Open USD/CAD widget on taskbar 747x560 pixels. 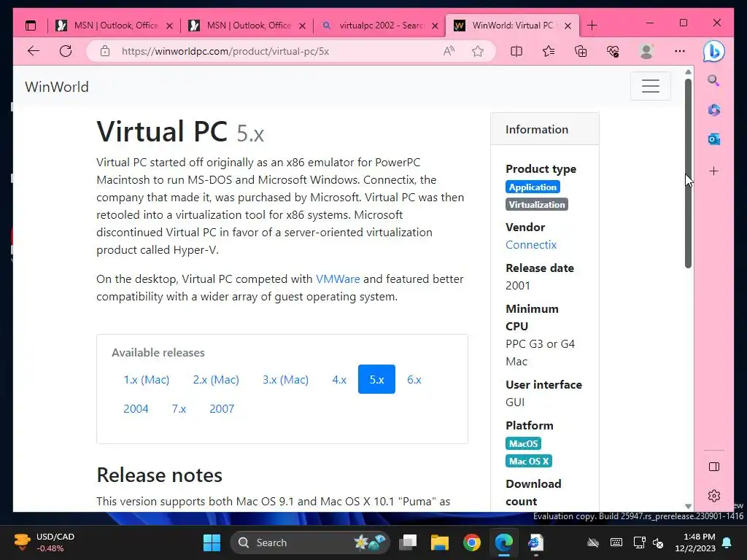click(x=44, y=542)
